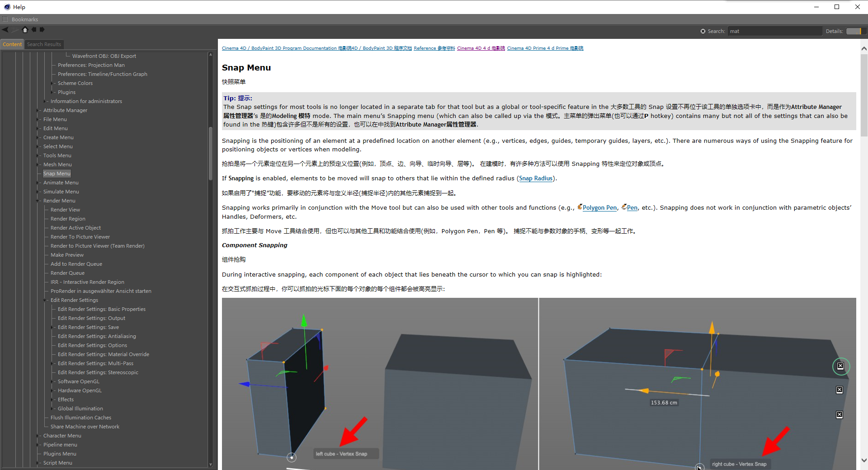
Task: Open the Render To Picture Viewer topic
Action: pos(80,237)
